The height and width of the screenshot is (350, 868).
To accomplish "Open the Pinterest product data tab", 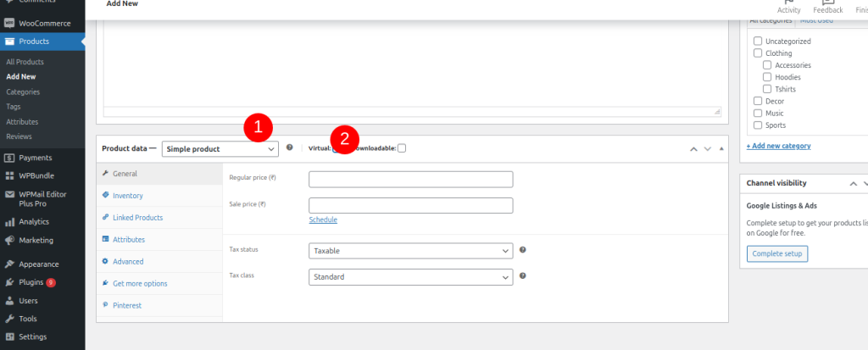I will click(159, 306).
